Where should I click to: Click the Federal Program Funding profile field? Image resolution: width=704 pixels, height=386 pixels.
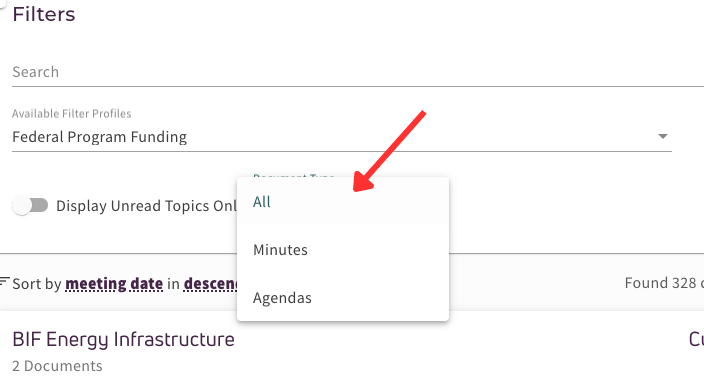(x=342, y=137)
